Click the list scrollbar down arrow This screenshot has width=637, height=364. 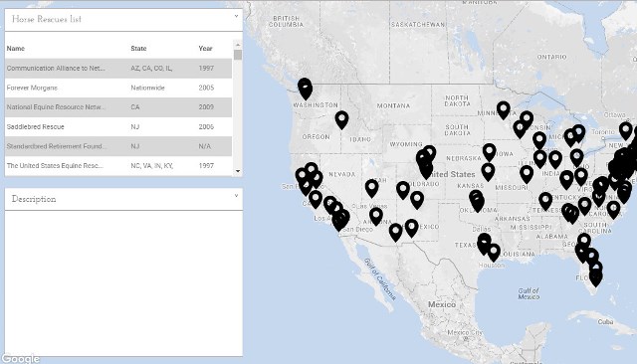[238, 171]
